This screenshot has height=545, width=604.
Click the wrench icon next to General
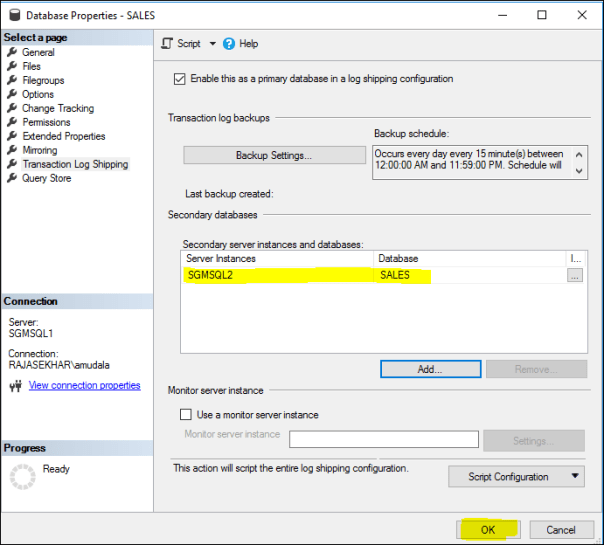point(13,53)
